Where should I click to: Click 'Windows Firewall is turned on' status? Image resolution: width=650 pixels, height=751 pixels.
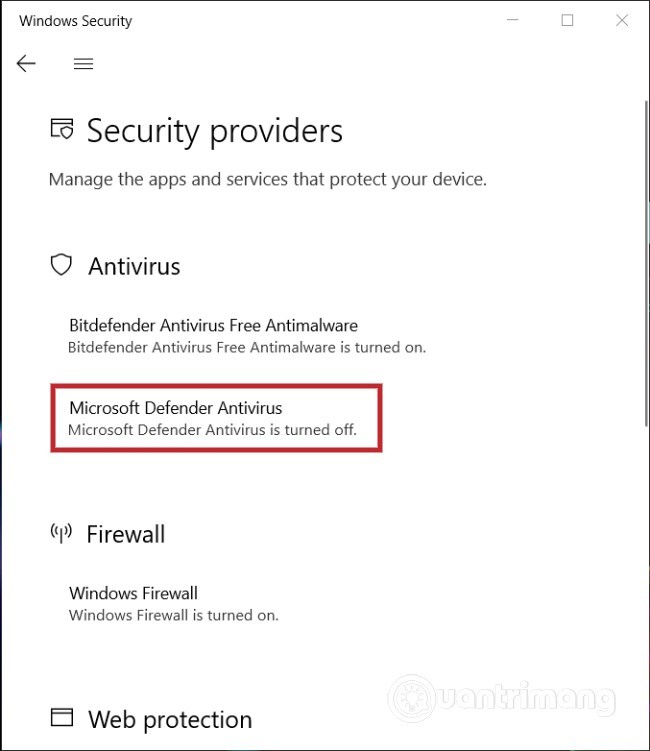tap(173, 615)
